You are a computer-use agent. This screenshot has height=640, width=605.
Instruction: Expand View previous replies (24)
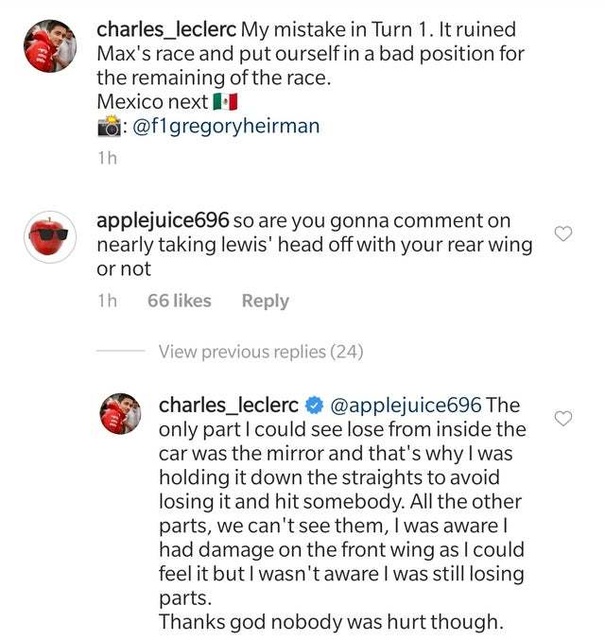coord(260,351)
